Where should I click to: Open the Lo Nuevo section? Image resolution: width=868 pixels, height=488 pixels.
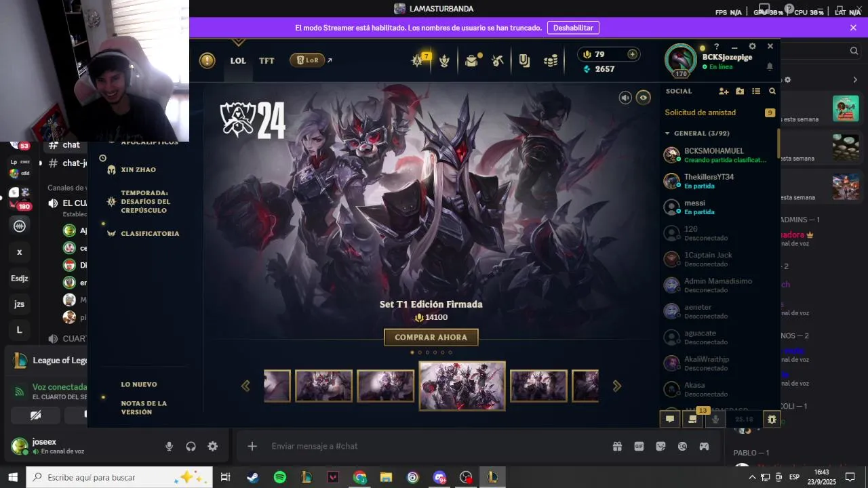139,384
